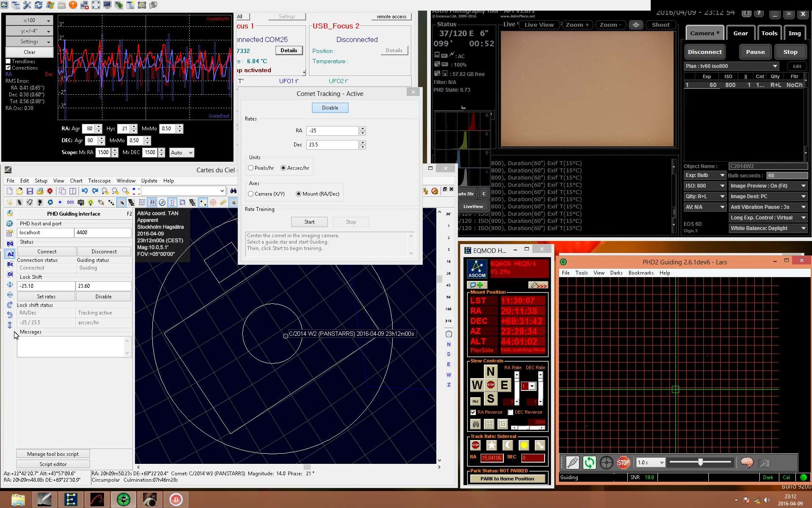Select EQMOD sidereal tracking star icon
Screen dimensions: 812x508
[492, 445]
